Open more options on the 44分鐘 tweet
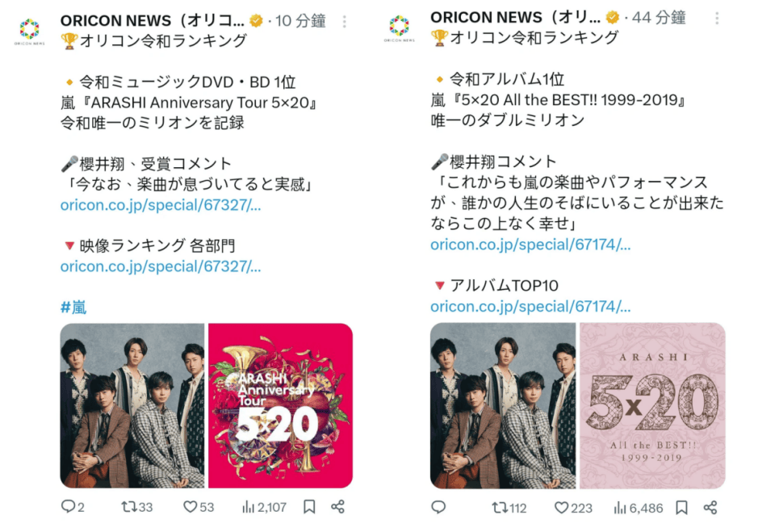The image size is (758, 532). (x=717, y=19)
